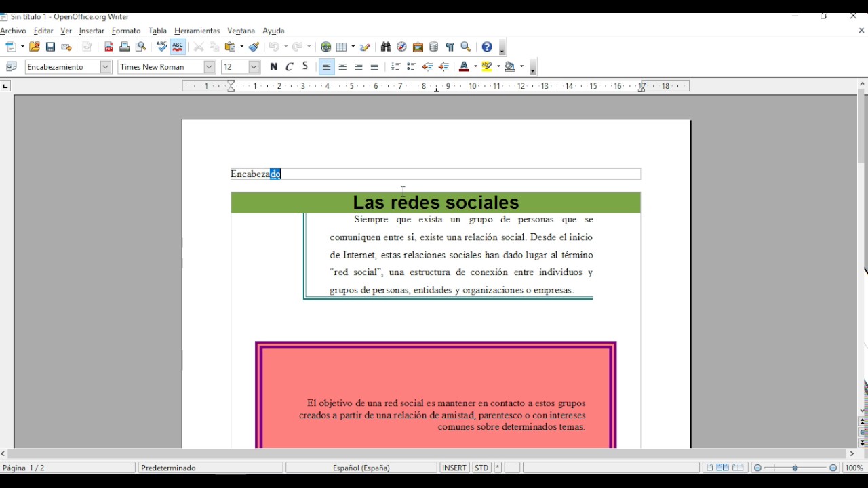Open the highlighting color dropdown arrow
The image size is (868, 488).
click(498, 66)
